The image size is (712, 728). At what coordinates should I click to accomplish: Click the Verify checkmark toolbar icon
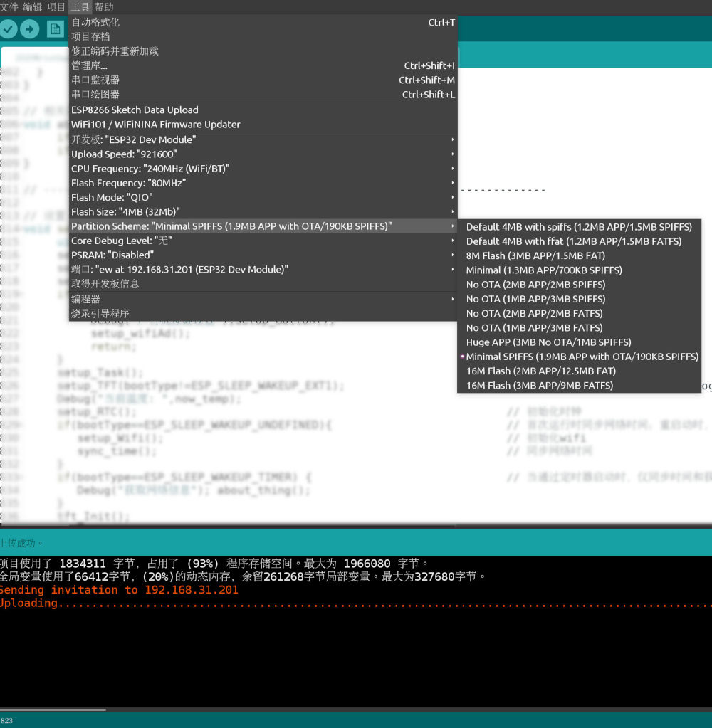click(x=9, y=29)
